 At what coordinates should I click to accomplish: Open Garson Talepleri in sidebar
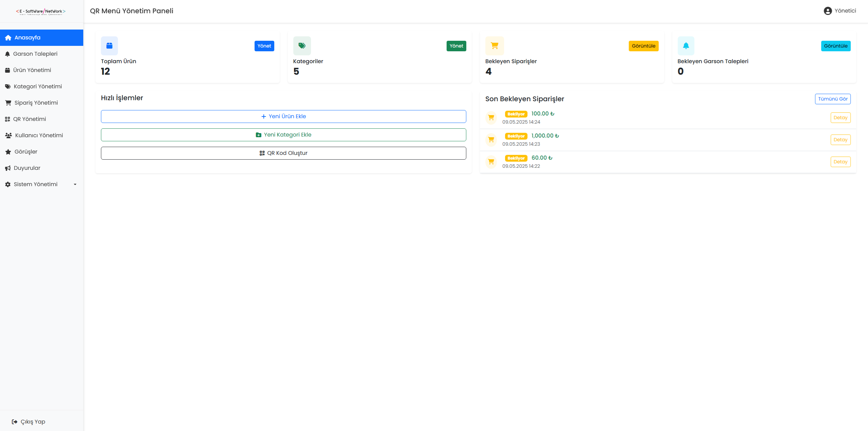pos(35,54)
